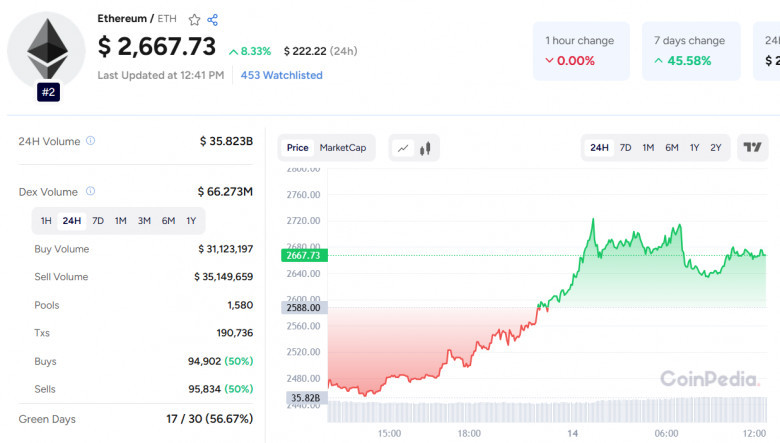Viewport: 780px width, 443px height.
Task: Click the Last Updated at 12:41 PM text
Action: 161,75
